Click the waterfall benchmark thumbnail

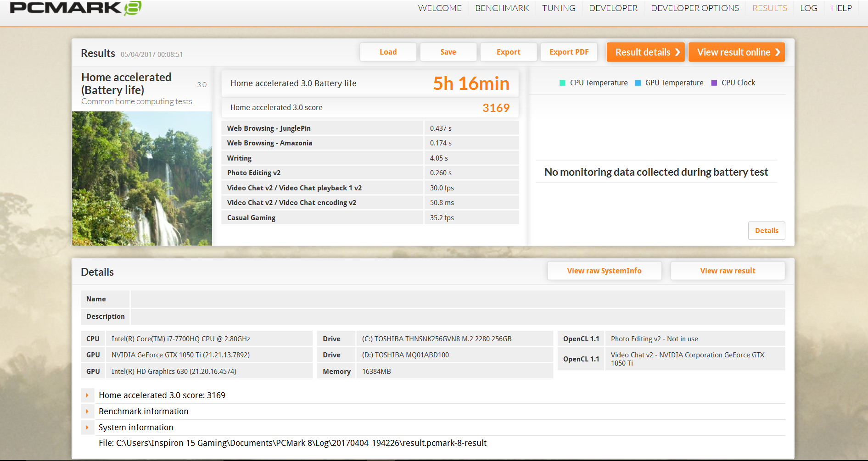142,178
